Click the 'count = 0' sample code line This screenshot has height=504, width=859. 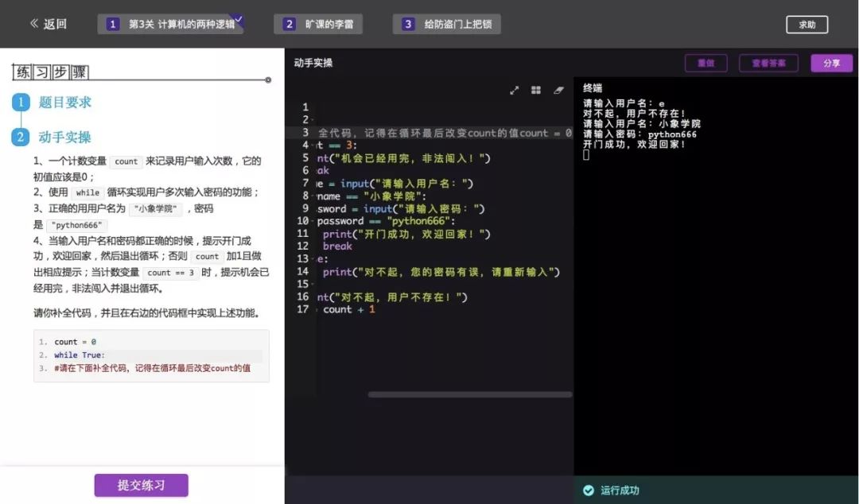point(75,342)
